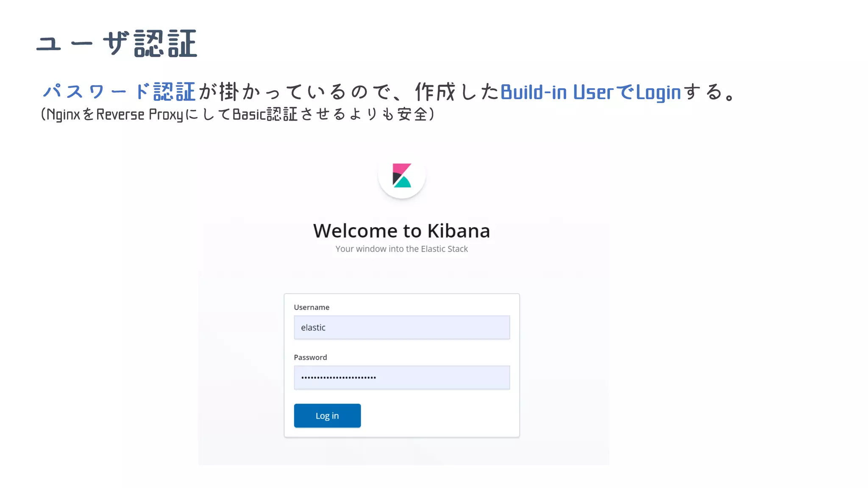Focus the Username input field
868x488 pixels.
(401, 327)
